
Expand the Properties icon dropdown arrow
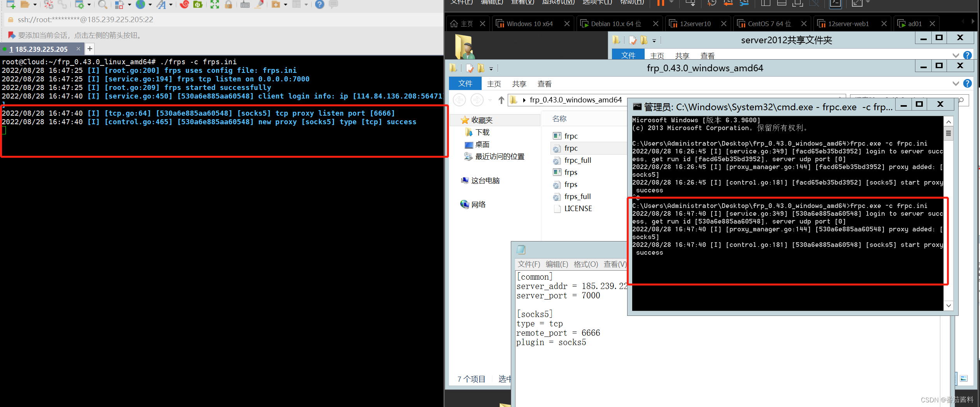[89, 5]
